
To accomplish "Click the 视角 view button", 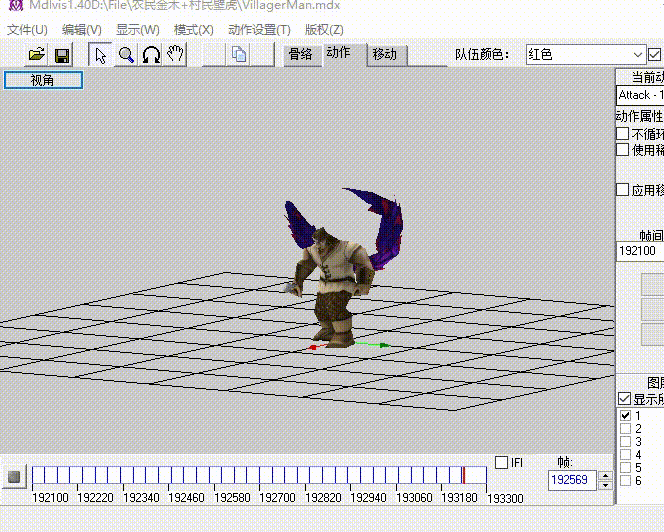I will tap(43, 80).
